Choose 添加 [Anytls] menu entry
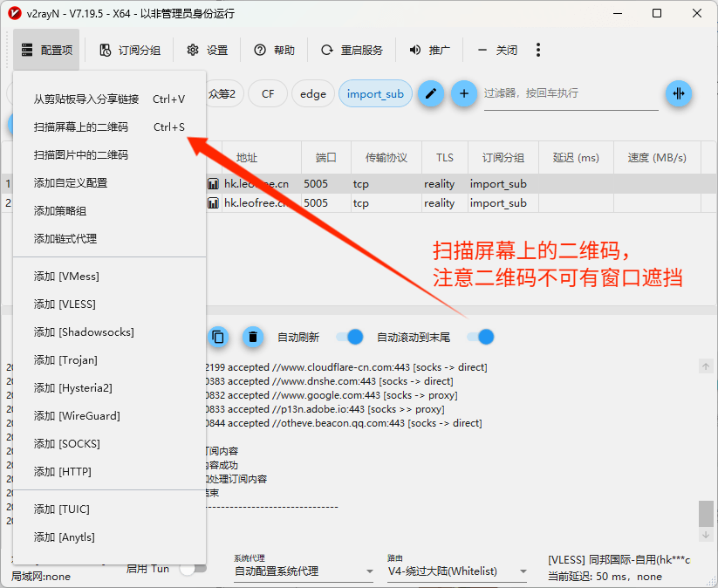 pyautogui.click(x=109, y=537)
